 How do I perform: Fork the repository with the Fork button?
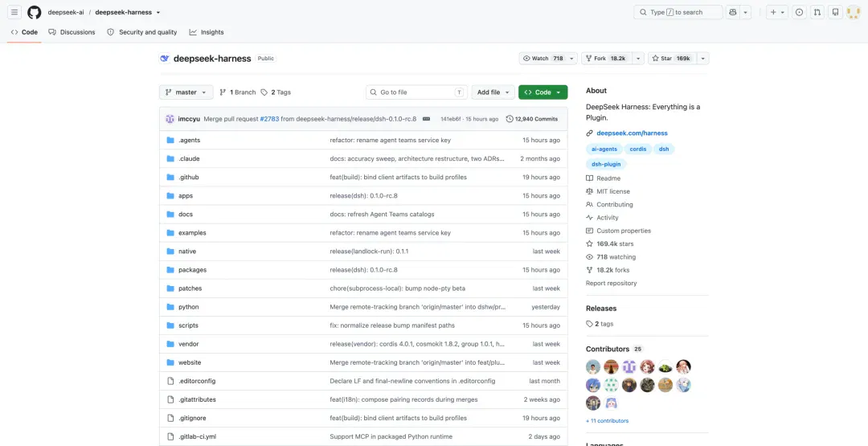[x=607, y=58]
